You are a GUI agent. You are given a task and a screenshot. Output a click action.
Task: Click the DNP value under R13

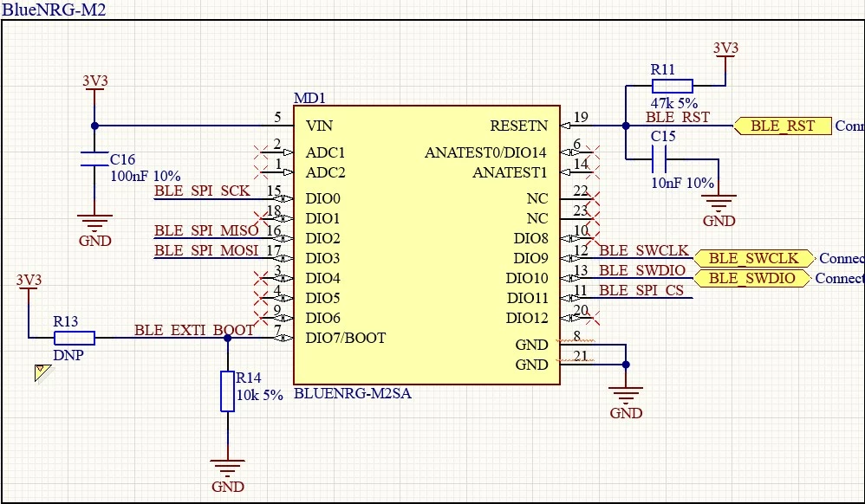point(68,355)
